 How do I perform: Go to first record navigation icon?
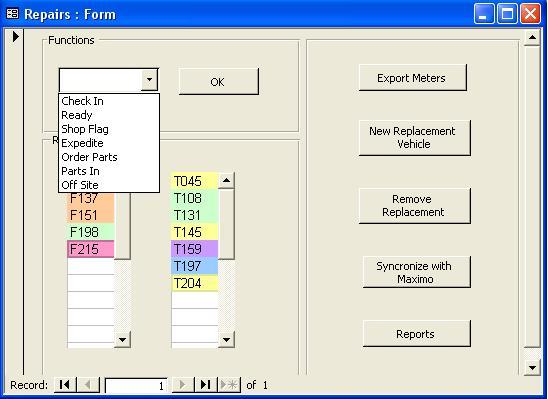pos(65,385)
